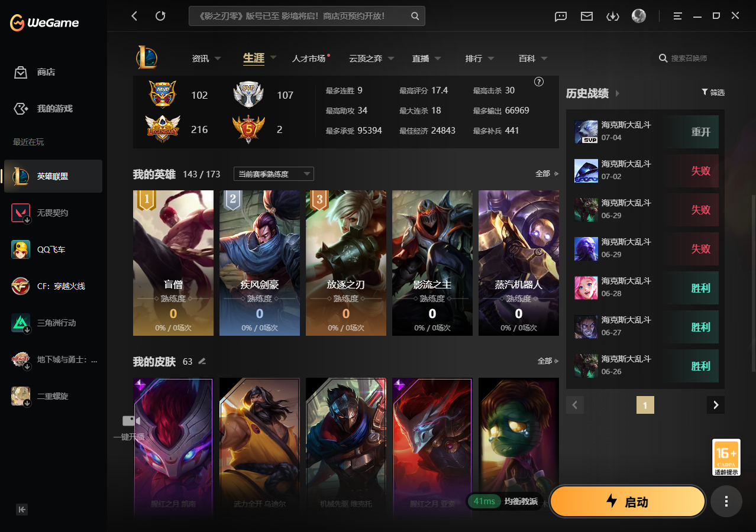View all skins via 全部 link

pyautogui.click(x=548, y=361)
